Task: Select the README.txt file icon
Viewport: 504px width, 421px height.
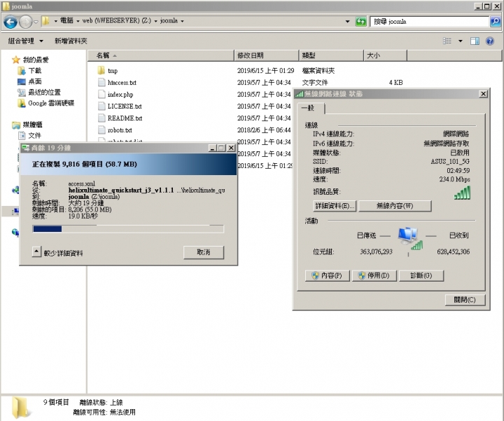Action: [101, 118]
